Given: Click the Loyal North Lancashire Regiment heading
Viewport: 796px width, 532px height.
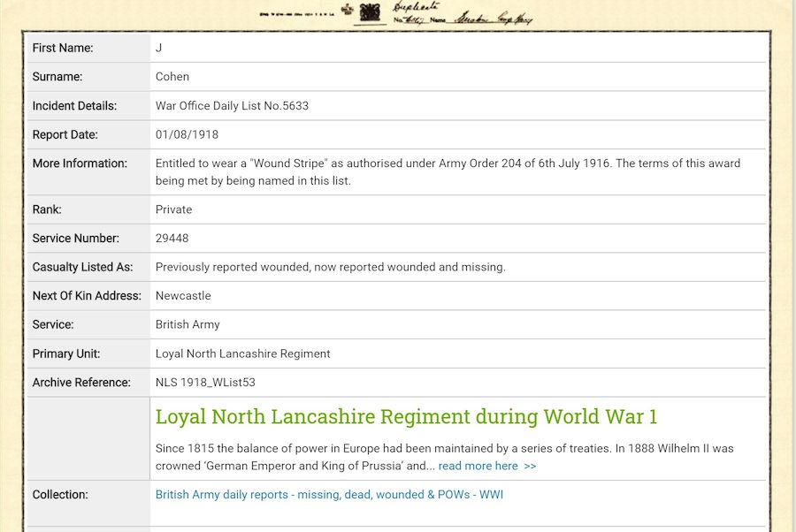Looking at the screenshot, I should click(x=406, y=417).
